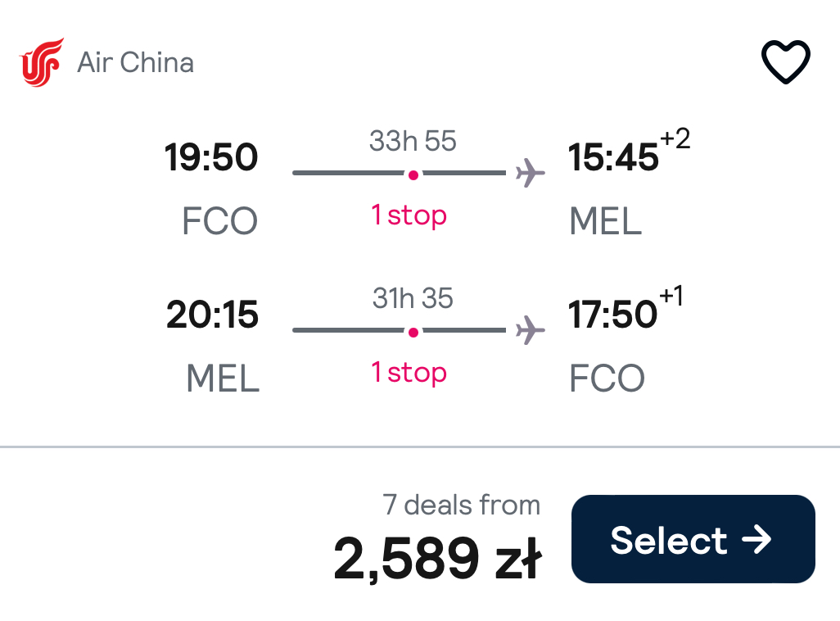Click the arrow inside the Select button
Image resolution: width=840 pixels, height=621 pixels.
(756, 539)
